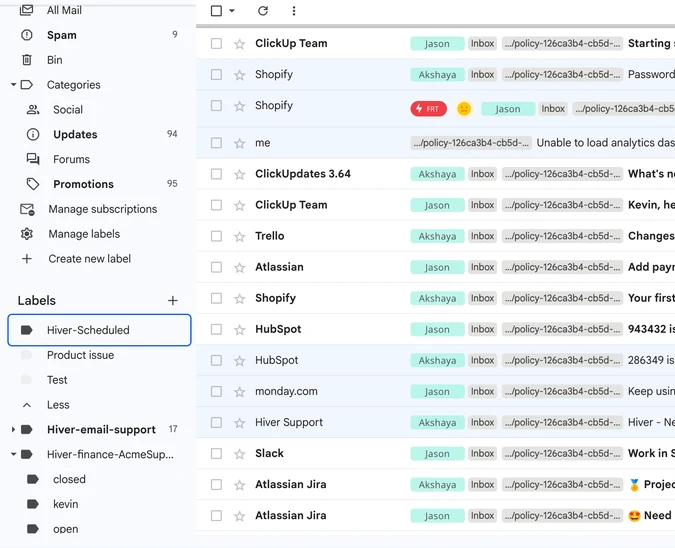Image resolution: width=675 pixels, height=548 pixels.
Task: Click the Forums chat icon
Action: (x=33, y=159)
